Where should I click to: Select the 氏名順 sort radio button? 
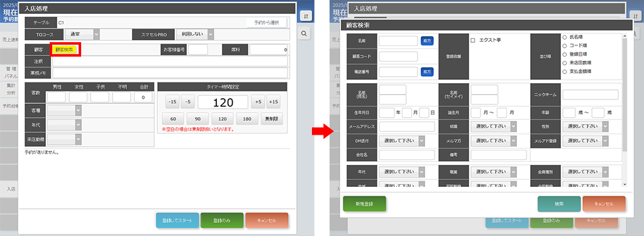[564, 37]
